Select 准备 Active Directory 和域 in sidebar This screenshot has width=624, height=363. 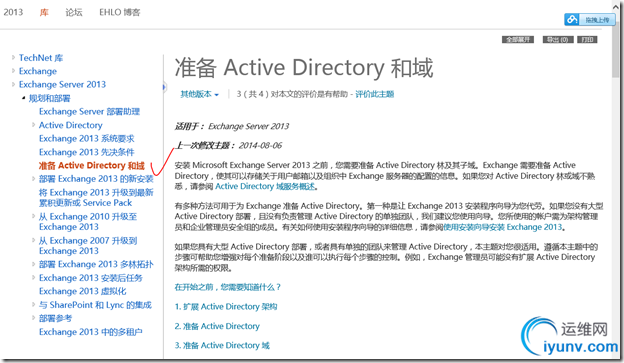pyautogui.click(x=92, y=165)
